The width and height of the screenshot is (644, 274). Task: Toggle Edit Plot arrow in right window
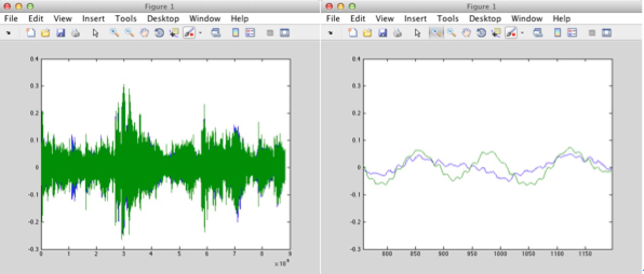click(x=418, y=33)
